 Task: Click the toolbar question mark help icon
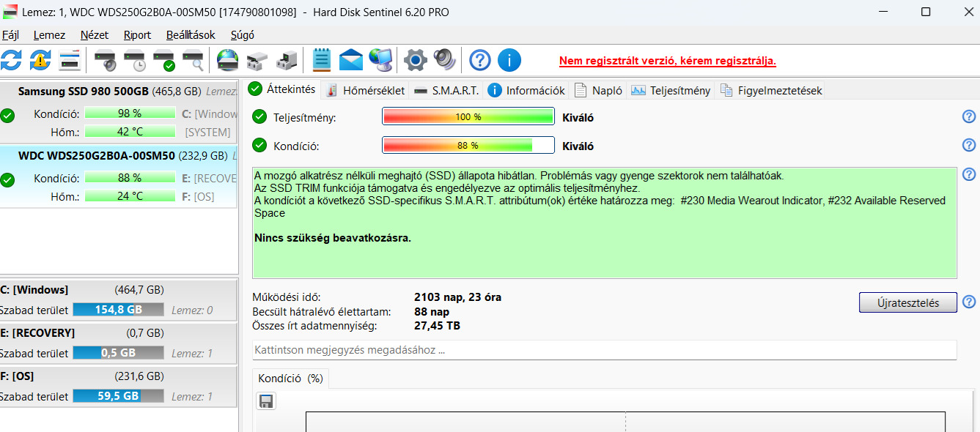(x=479, y=59)
